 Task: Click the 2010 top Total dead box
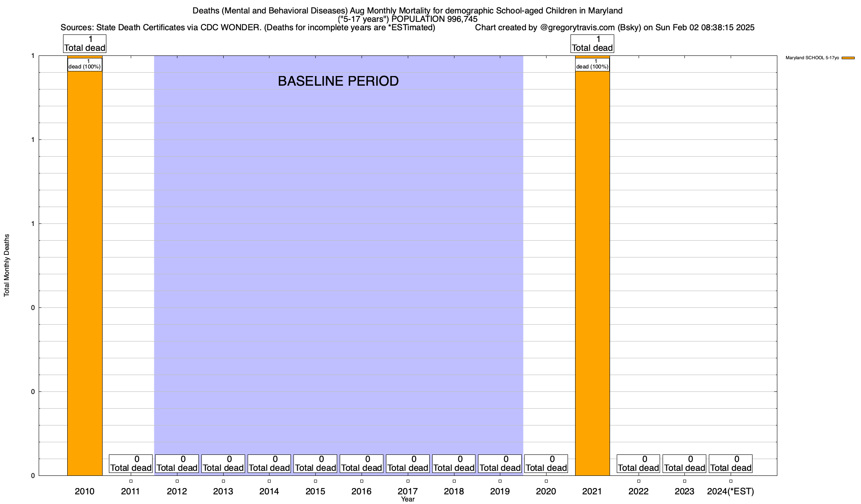[x=85, y=44]
